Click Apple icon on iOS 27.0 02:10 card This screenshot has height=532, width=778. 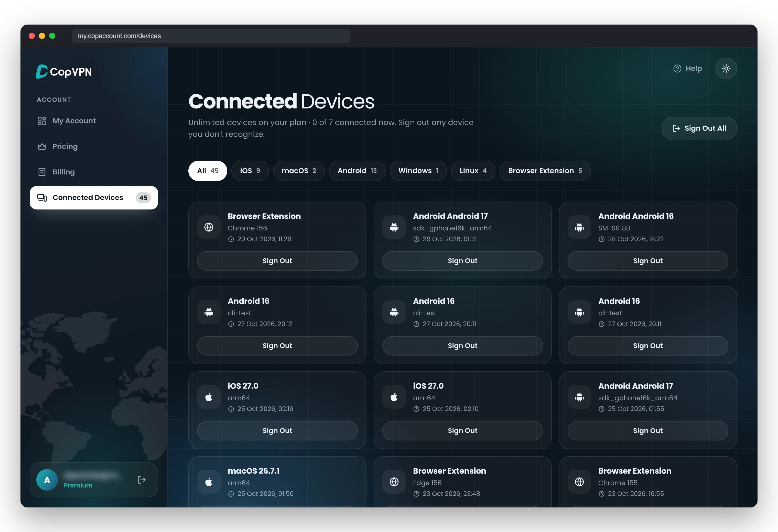(394, 397)
